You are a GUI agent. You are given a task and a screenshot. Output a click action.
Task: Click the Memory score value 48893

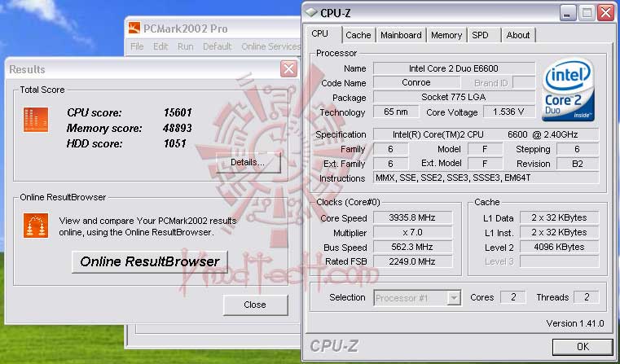tap(178, 128)
